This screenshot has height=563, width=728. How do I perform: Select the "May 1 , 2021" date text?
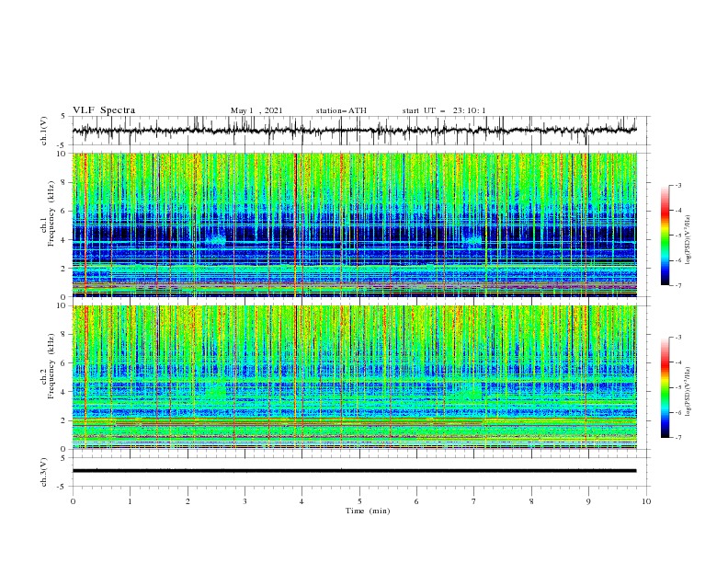256,110
